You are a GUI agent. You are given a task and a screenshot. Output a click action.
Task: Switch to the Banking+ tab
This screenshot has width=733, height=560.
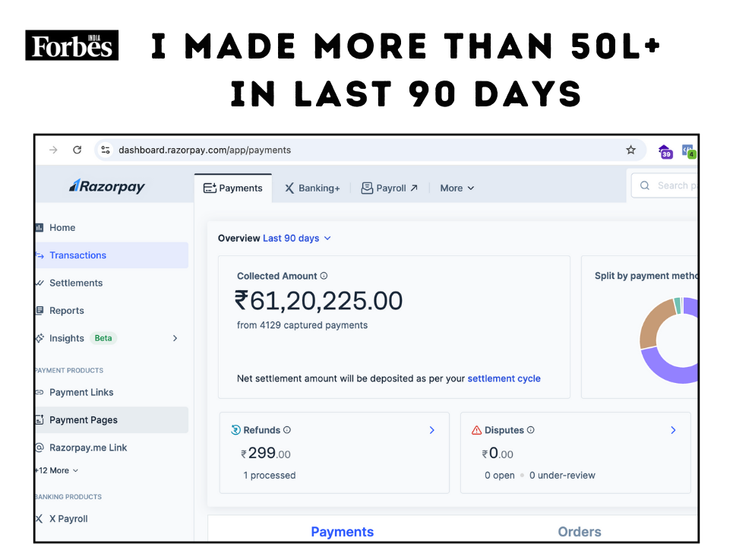pyautogui.click(x=312, y=188)
